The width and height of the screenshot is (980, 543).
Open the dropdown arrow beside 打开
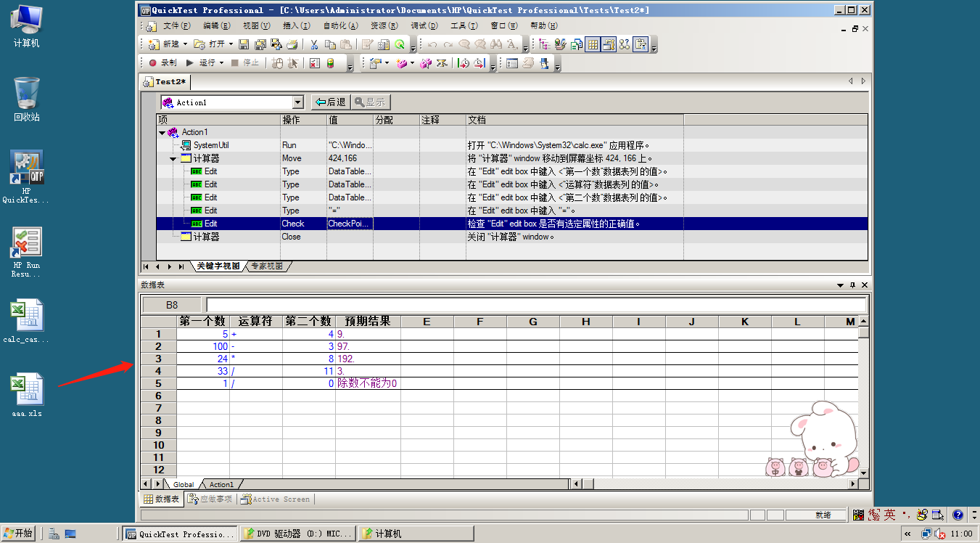[x=231, y=44]
